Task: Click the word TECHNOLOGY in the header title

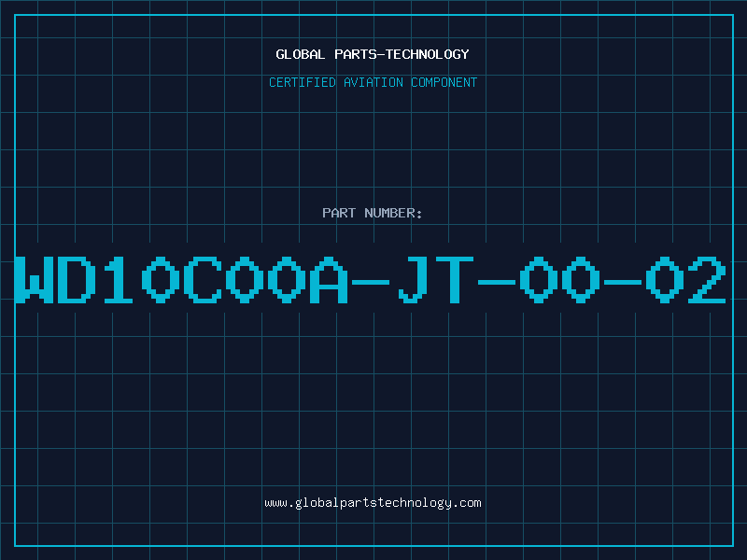Action: click(x=428, y=54)
